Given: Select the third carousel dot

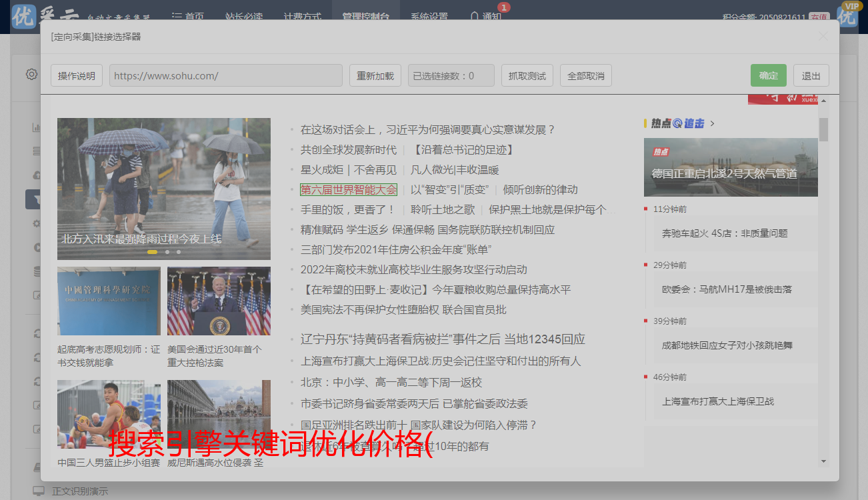Looking at the screenshot, I should coord(179,252).
